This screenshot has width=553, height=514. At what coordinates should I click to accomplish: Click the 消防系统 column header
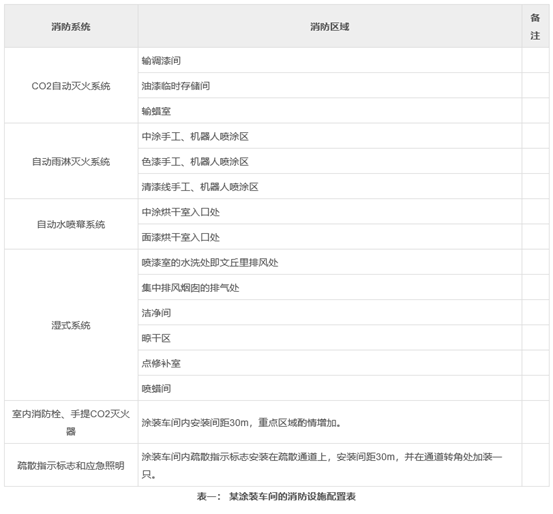pos(71,26)
